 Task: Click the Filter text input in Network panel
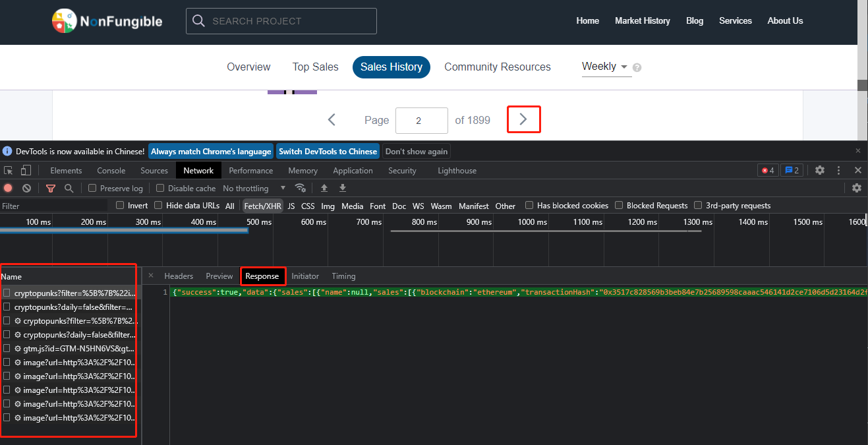[54, 206]
